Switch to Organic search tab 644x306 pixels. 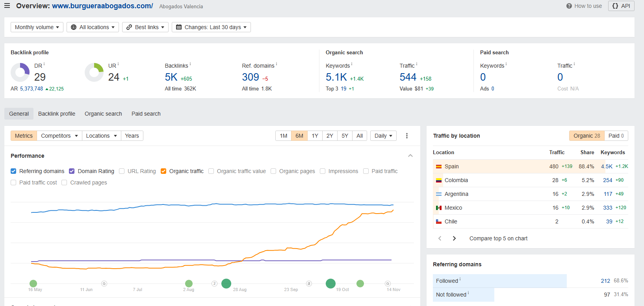click(103, 114)
